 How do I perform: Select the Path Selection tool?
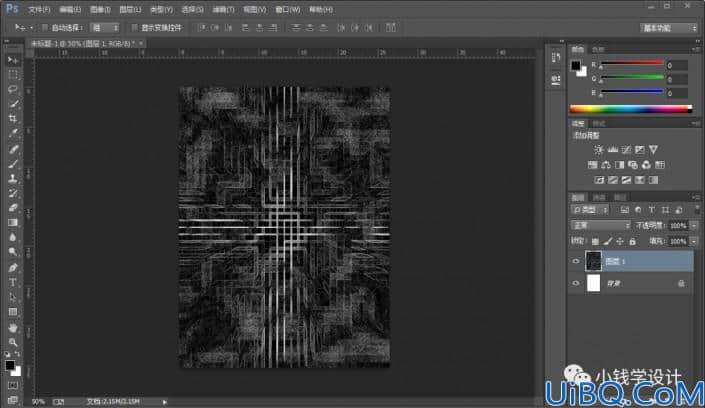pos(13,297)
